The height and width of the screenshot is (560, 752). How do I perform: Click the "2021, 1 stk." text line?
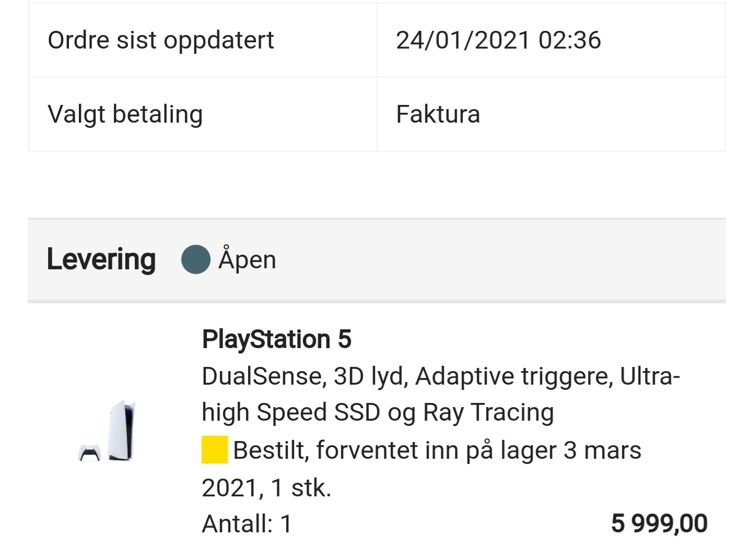(x=266, y=488)
